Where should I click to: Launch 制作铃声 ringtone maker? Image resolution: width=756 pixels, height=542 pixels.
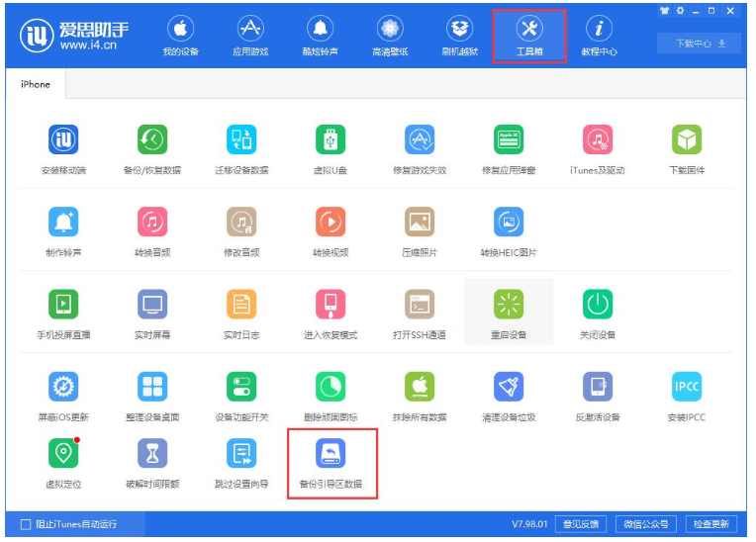[x=63, y=223]
